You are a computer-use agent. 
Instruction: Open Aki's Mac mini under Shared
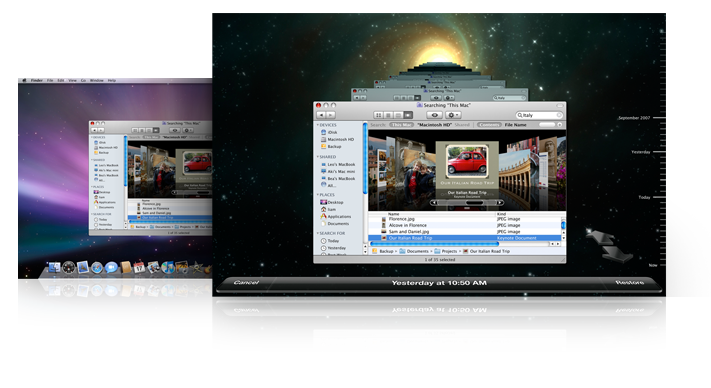pyautogui.click(x=338, y=172)
